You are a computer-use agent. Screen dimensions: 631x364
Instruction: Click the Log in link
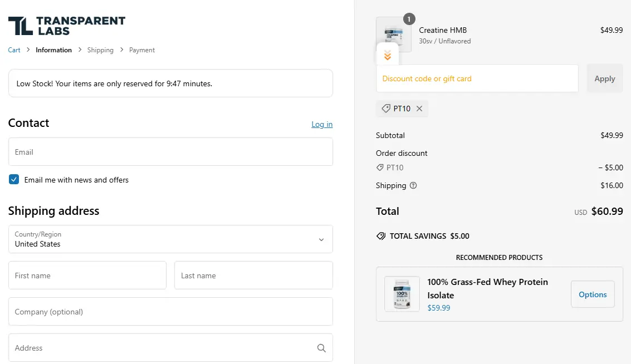point(322,124)
